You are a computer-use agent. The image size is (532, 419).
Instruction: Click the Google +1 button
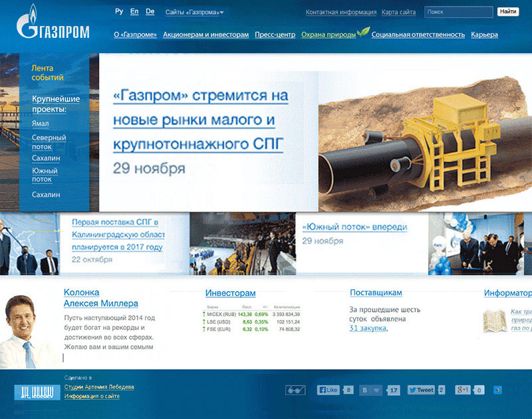(x=463, y=390)
